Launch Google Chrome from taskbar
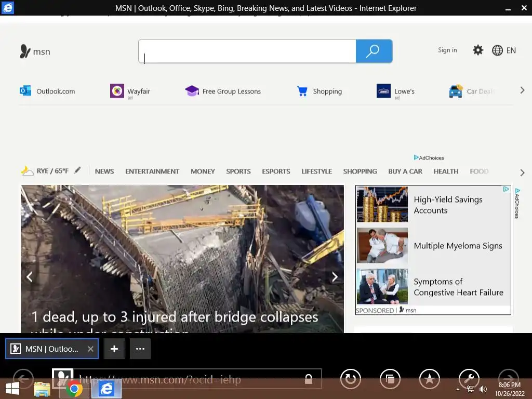The image size is (532, 399). tap(74, 389)
